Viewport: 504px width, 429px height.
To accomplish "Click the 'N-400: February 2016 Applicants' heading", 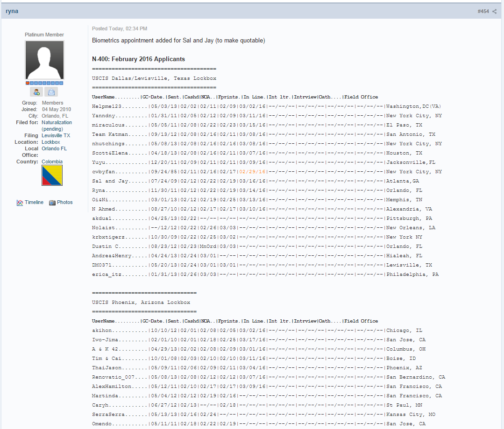I will click(138, 59).
